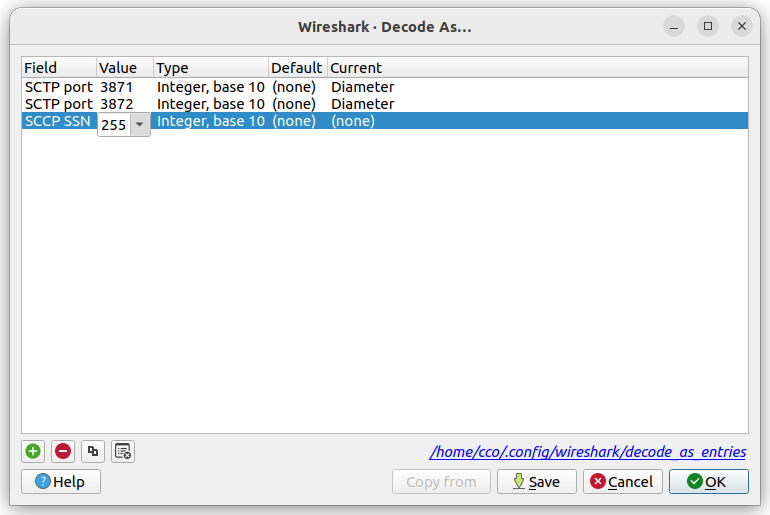The height and width of the screenshot is (515, 770).
Task: Click Diameter in the 3872 row
Action: coord(362,104)
